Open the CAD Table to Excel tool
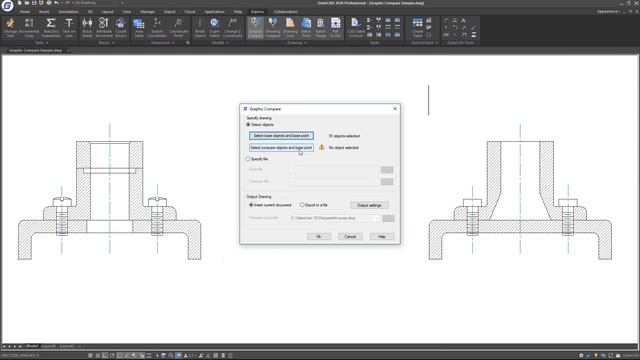The image size is (640, 360). click(x=356, y=27)
